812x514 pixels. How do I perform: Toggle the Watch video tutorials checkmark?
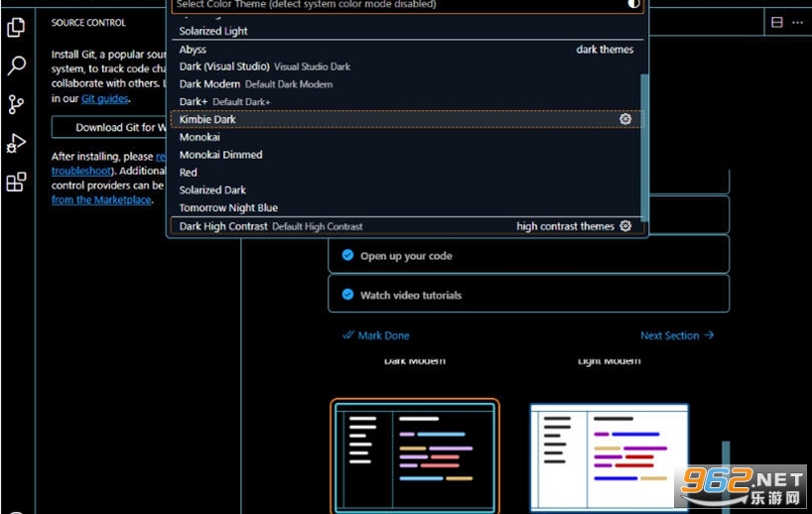click(347, 295)
